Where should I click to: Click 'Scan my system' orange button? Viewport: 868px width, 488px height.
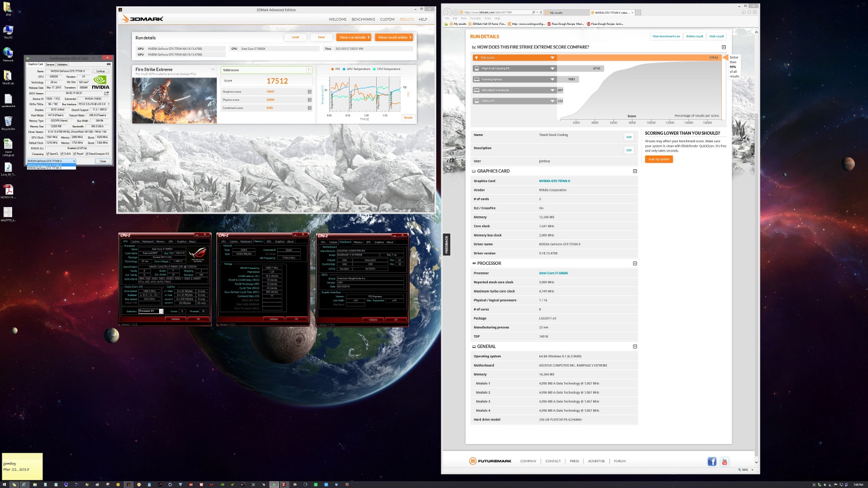(659, 159)
